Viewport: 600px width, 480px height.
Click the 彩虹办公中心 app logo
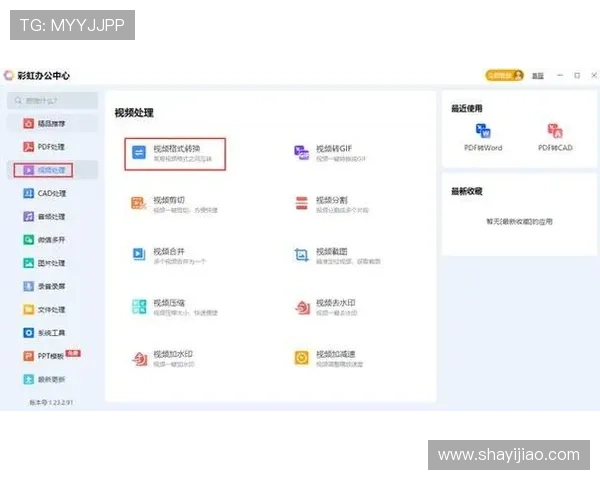[8, 75]
